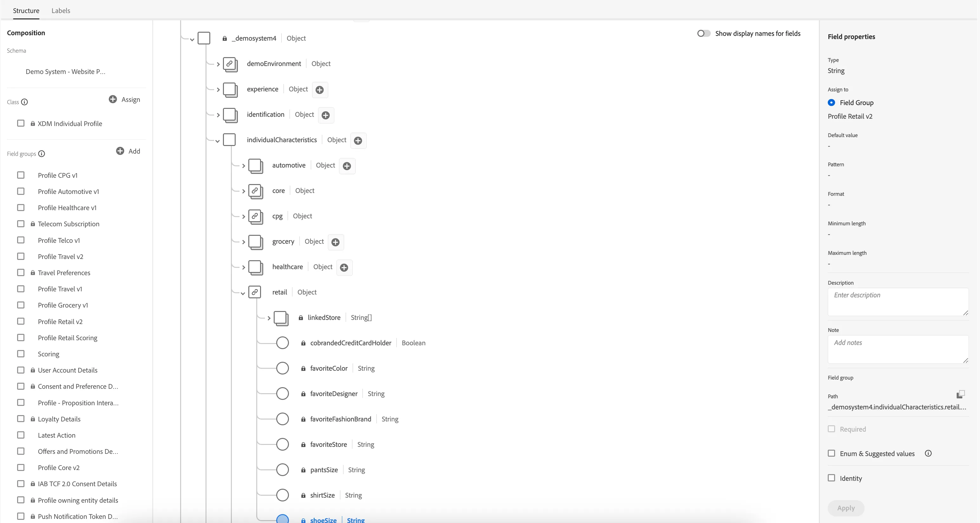Enable the Identity checkbox
Image resolution: width=980 pixels, height=523 pixels.
[x=832, y=478]
